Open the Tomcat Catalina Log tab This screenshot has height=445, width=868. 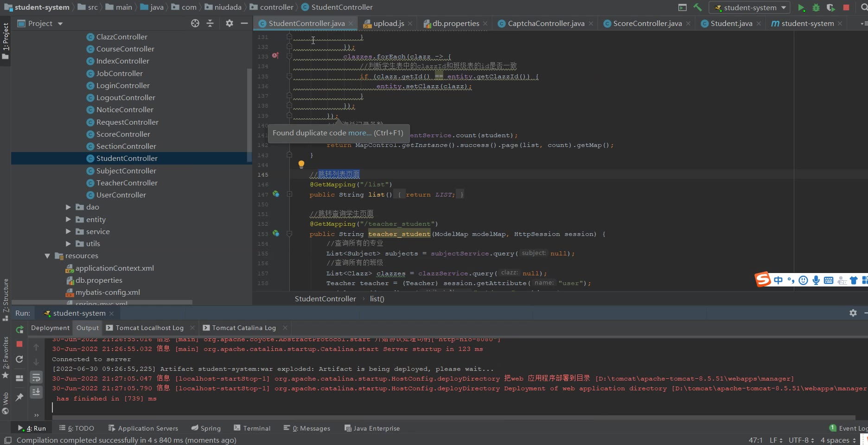coord(243,328)
